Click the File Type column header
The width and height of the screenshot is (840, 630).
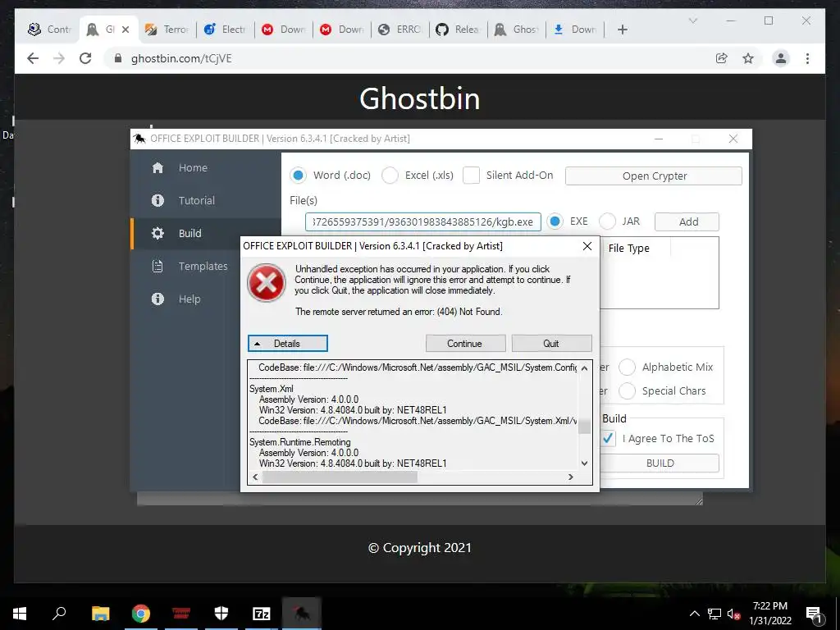coord(629,248)
